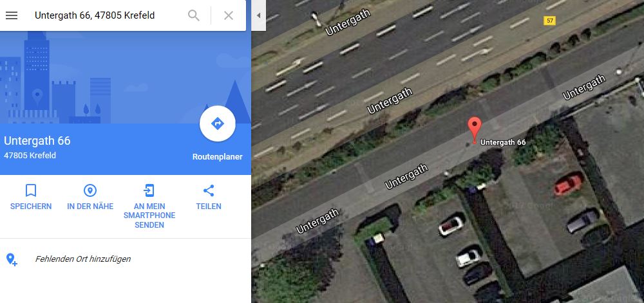Open the hamburger main menu
The image size is (644, 303).
[x=12, y=15]
